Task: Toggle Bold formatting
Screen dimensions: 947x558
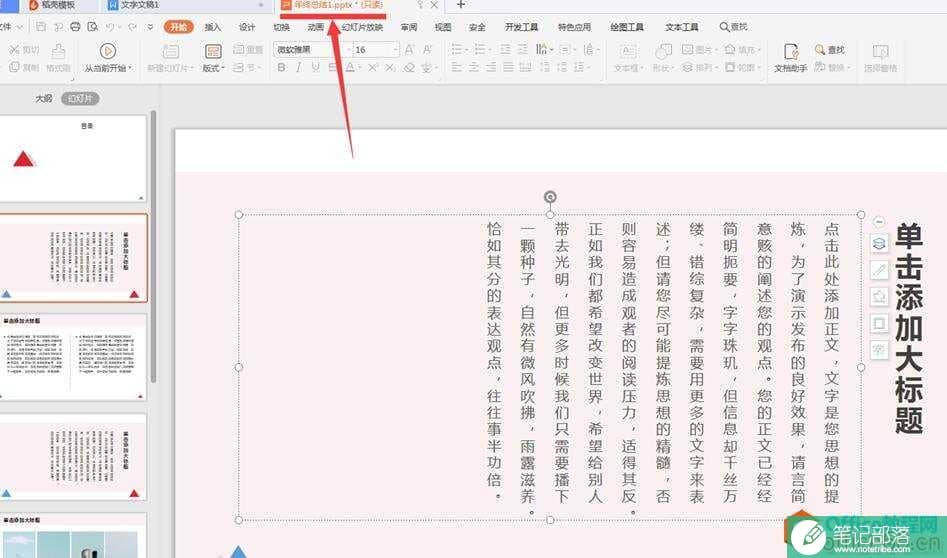Action: [281, 67]
